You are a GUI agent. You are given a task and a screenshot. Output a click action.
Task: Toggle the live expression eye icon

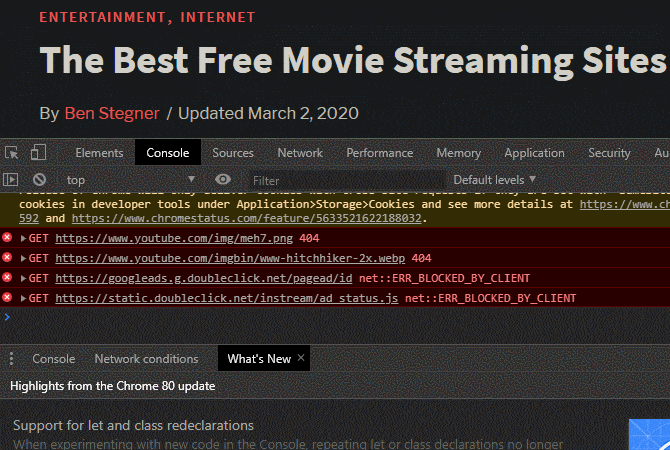pos(223,179)
